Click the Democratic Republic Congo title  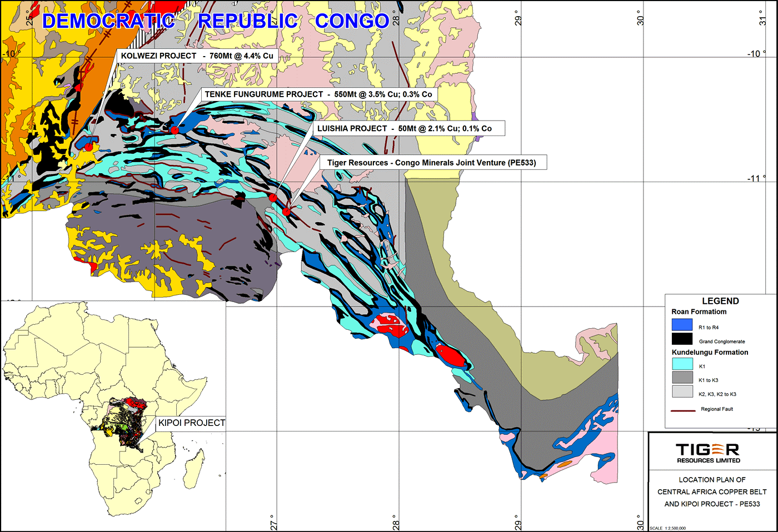coord(216,21)
